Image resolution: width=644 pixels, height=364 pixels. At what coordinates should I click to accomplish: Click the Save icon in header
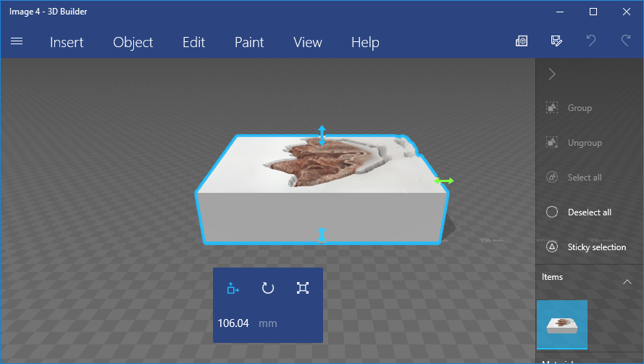tap(556, 41)
